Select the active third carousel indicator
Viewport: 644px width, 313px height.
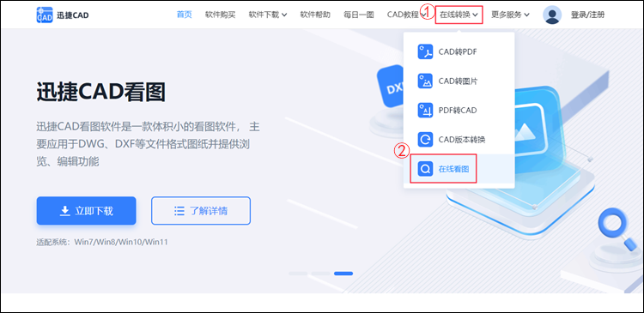click(343, 274)
